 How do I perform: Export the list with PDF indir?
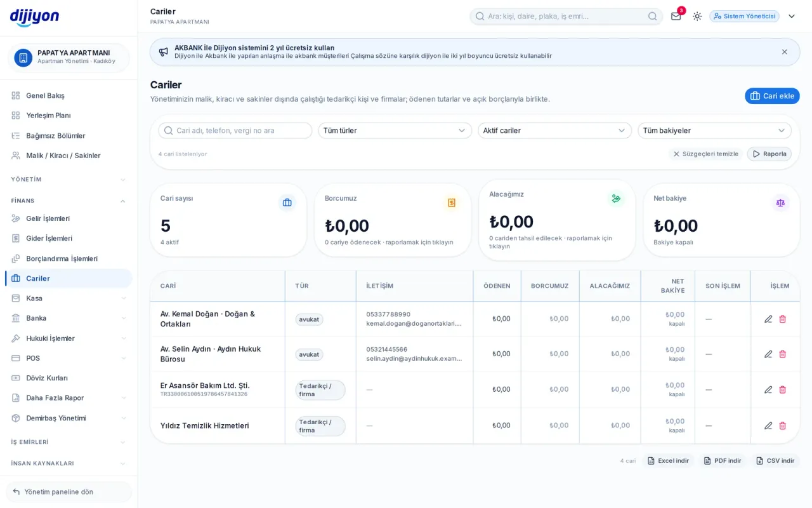click(723, 460)
